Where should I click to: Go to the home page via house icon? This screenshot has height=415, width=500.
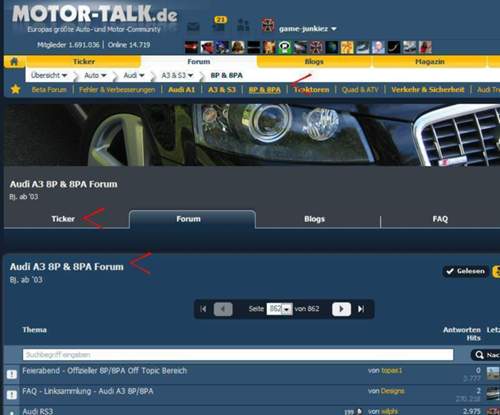tap(14, 62)
